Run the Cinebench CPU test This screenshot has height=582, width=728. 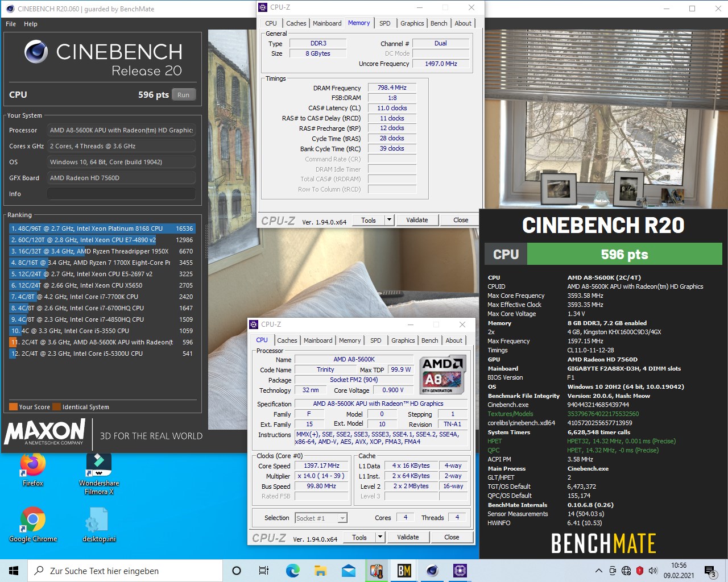[x=183, y=95]
